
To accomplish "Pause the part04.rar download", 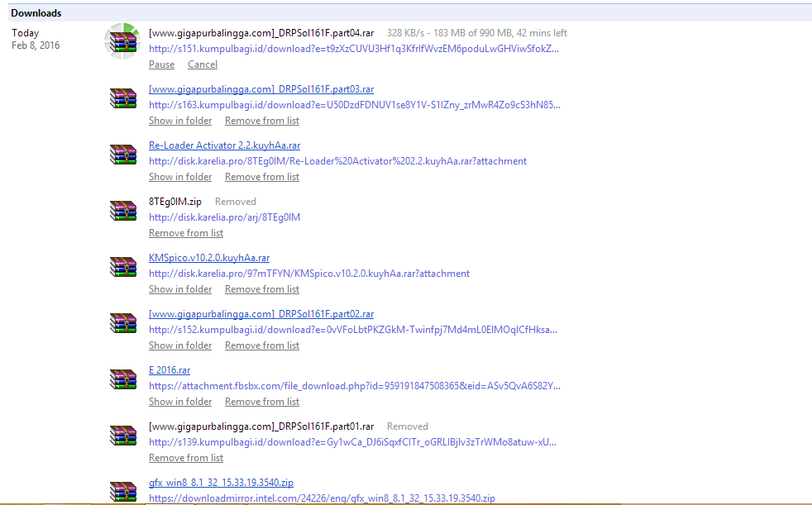I will click(x=161, y=64).
